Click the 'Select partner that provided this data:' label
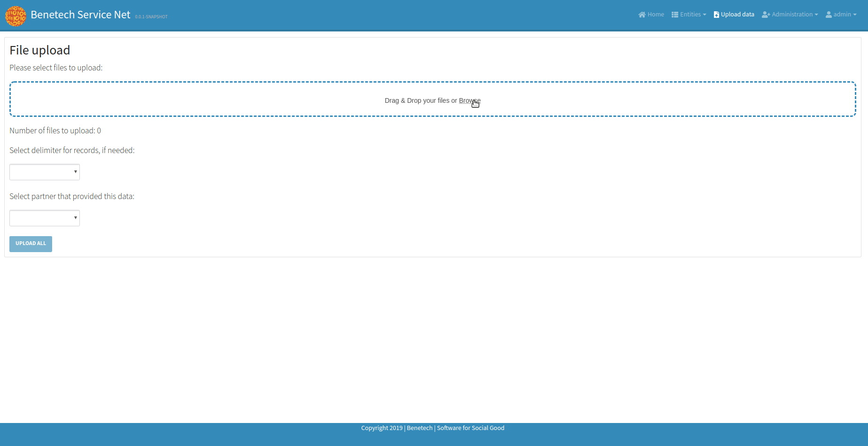The height and width of the screenshot is (446, 868). [x=72, y=196]
